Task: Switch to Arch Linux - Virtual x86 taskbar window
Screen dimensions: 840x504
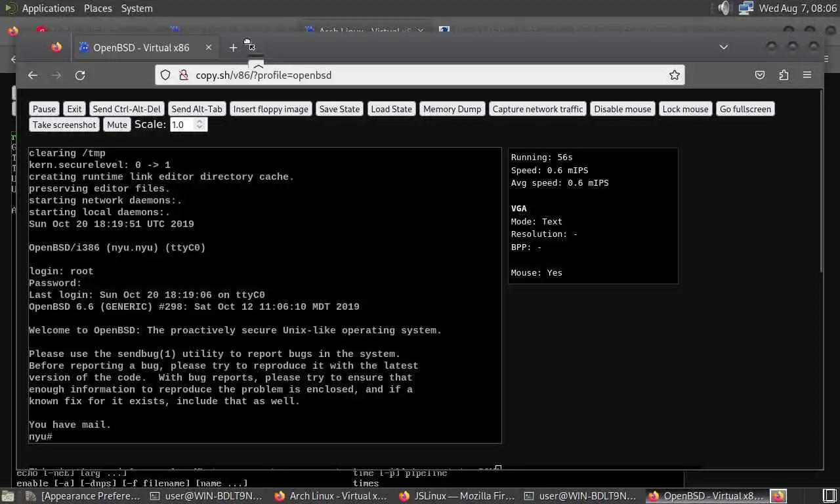Action: (331, 496)
